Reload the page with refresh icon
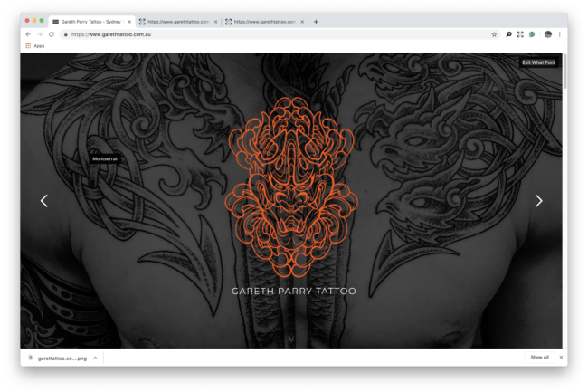 pyautogui.click(x=52, y=34)
